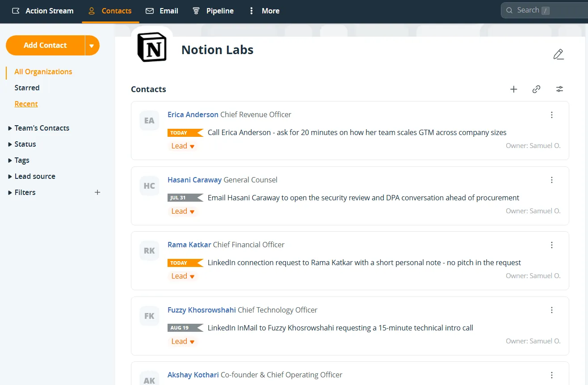This screenshot has width=588, height=385.
Task: Open the LinkedIn InMail action text
Action: tap(340, 328)
